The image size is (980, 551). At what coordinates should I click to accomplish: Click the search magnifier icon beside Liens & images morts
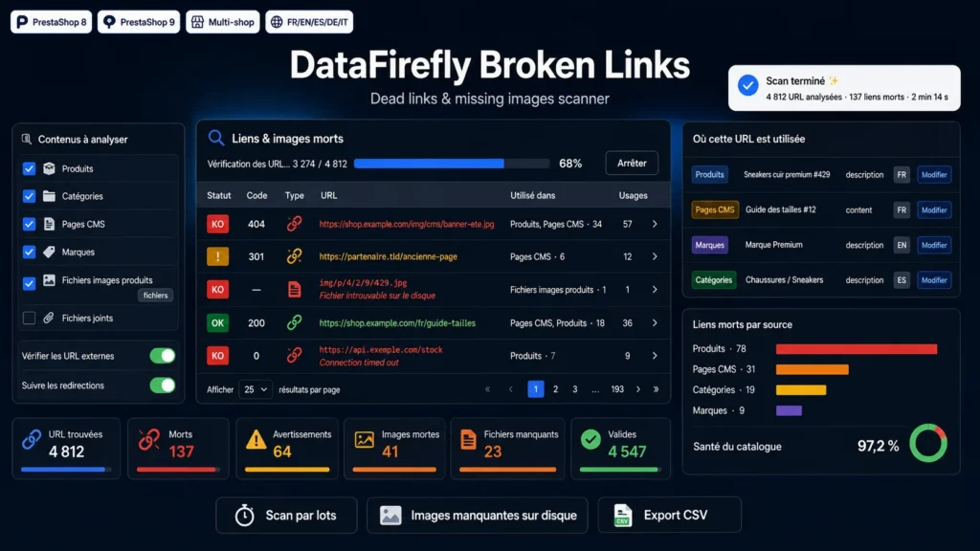click(x=216, y=138)
